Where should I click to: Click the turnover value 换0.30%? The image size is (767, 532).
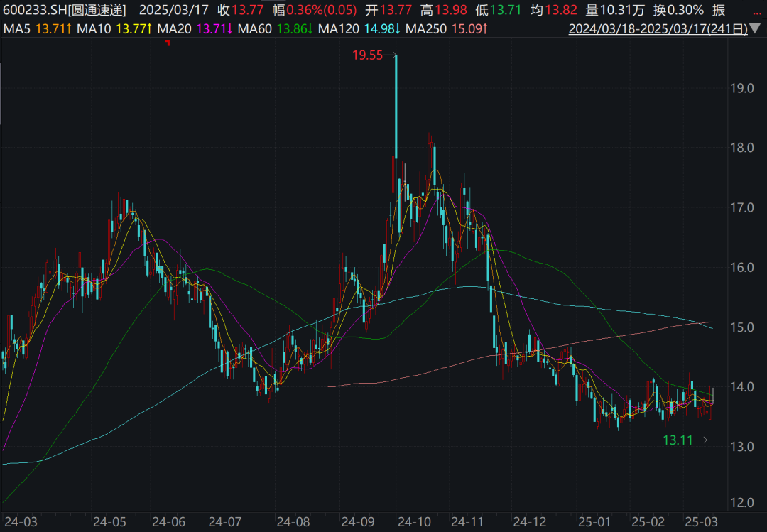coord(678,10)
